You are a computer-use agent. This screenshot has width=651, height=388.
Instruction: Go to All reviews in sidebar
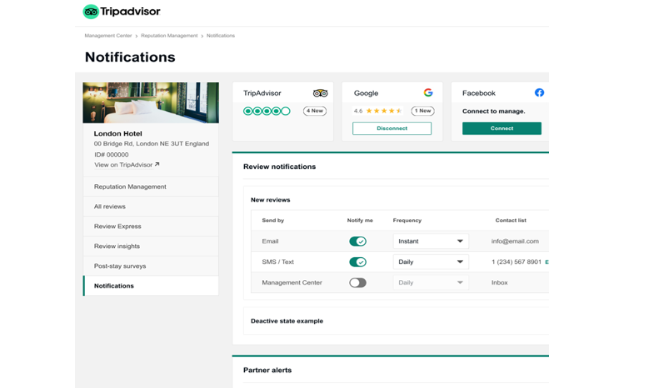(x=151, y=207)
